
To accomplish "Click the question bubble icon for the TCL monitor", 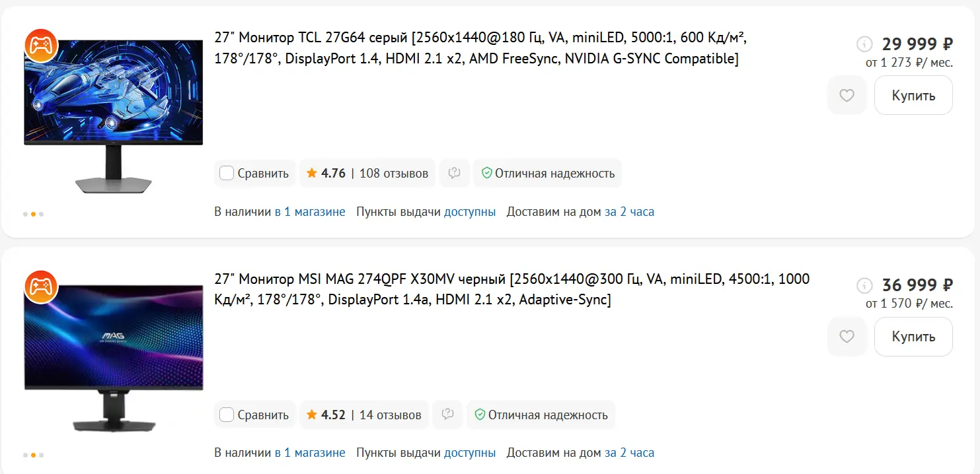I will coord(454,173).
